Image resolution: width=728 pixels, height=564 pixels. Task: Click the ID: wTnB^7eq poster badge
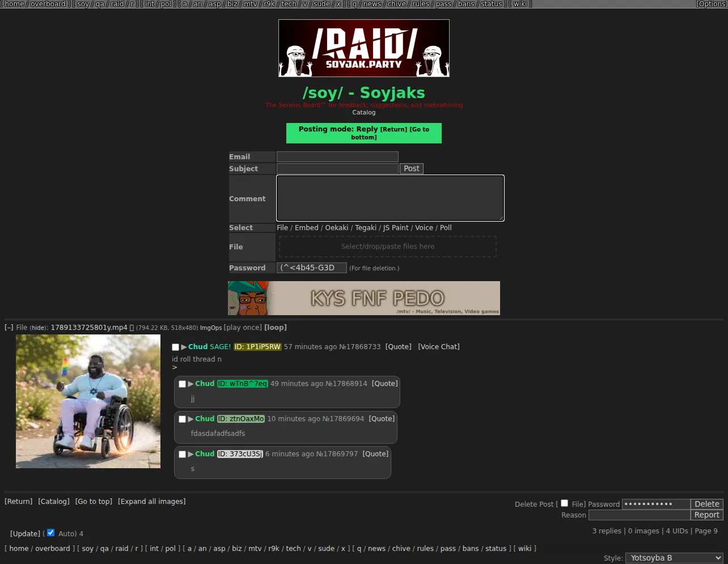click(242, 384)
